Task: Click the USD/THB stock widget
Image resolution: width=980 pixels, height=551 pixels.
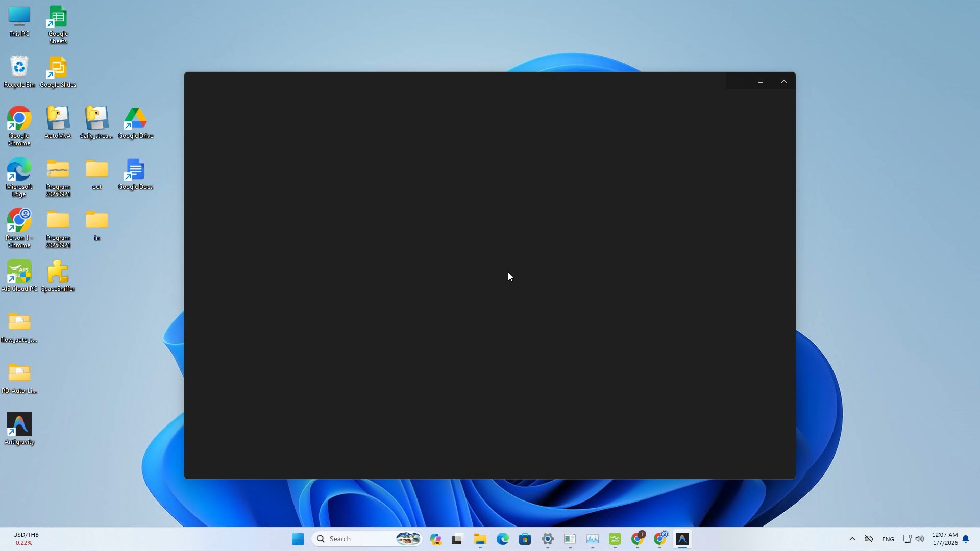Action: 26,538
